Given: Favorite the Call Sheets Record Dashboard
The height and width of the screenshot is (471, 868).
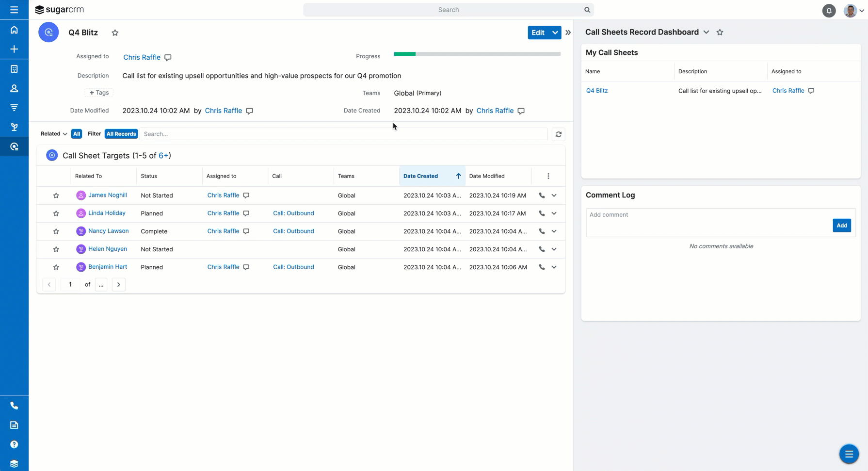Looking at the screenshot, I should [720, 32].
